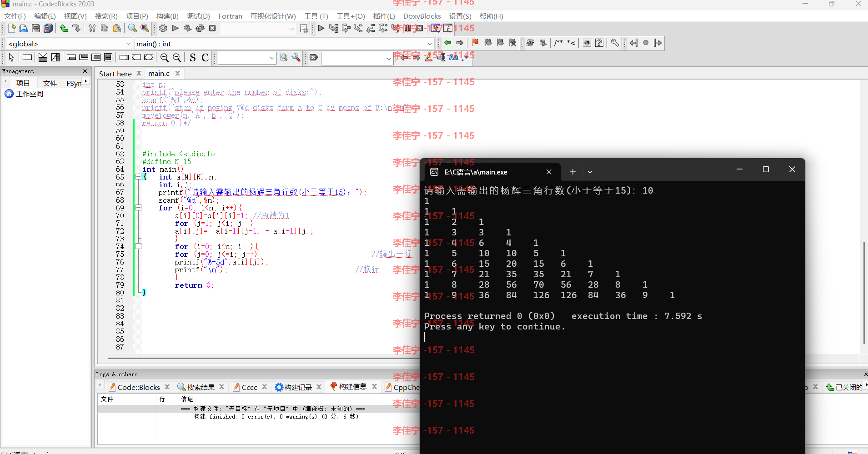Open the 调试(D) menu

point(198,16)
